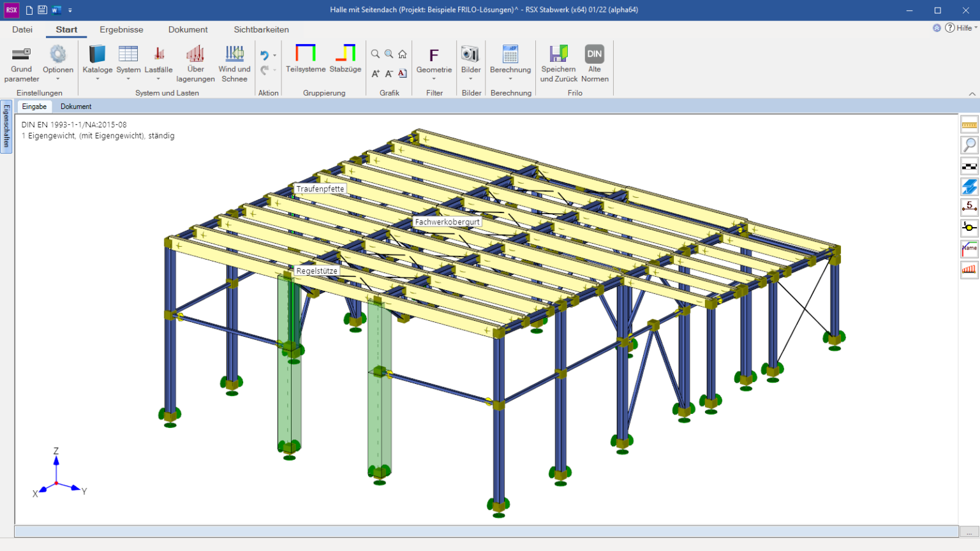Expand the Kataloge dropdown
The image size is (980, 551).
98,79
